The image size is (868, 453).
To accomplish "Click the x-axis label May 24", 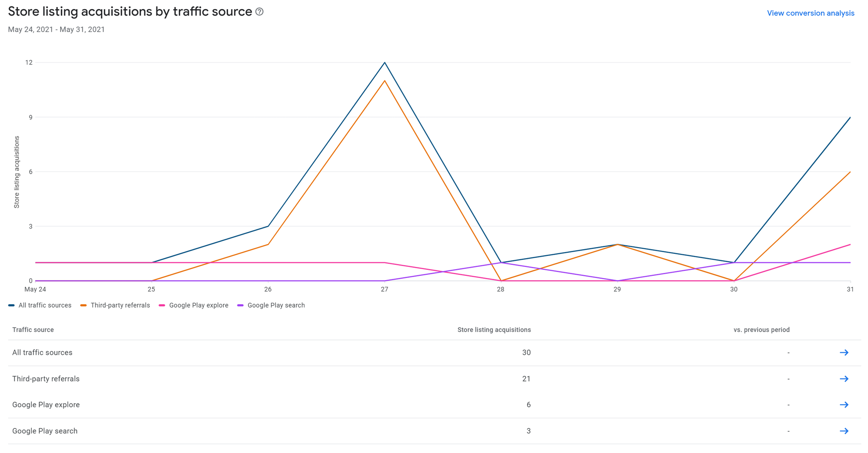I will tap(35, 289).
